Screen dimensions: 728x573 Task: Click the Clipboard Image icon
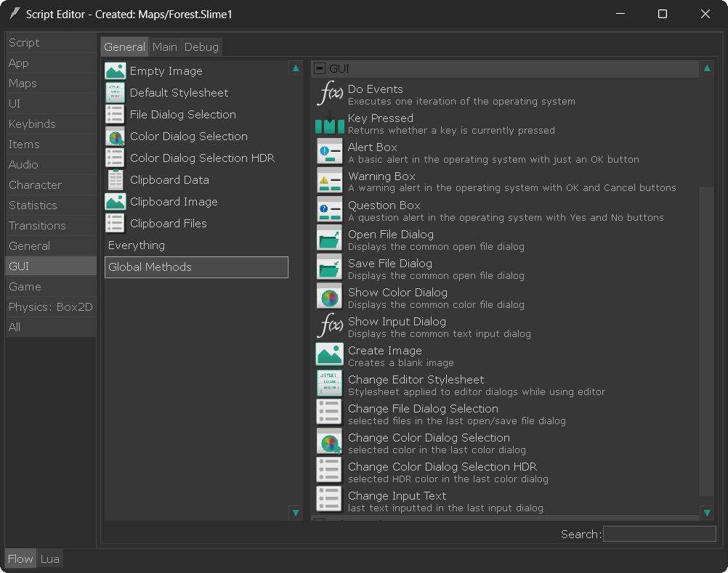coord(115,202)
